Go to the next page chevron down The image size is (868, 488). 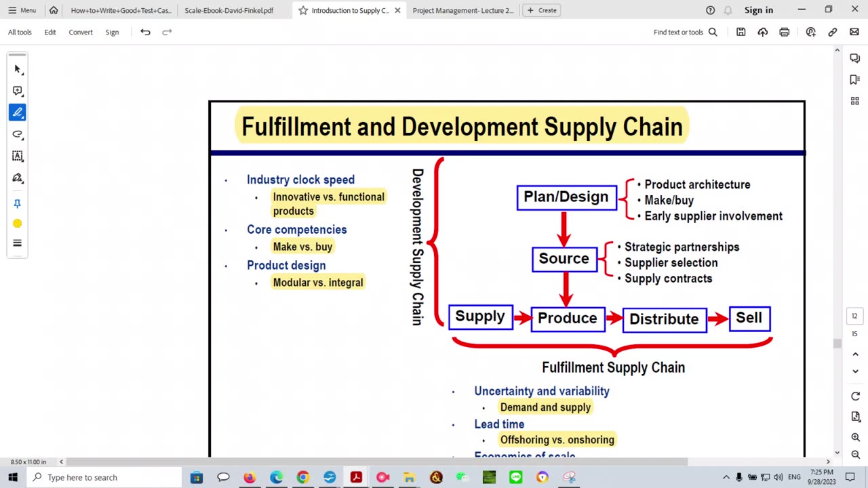pos(855,371)
